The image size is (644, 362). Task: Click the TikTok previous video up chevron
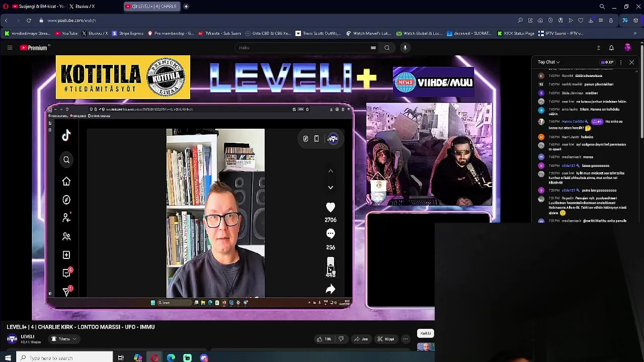[x=331, y=171]
